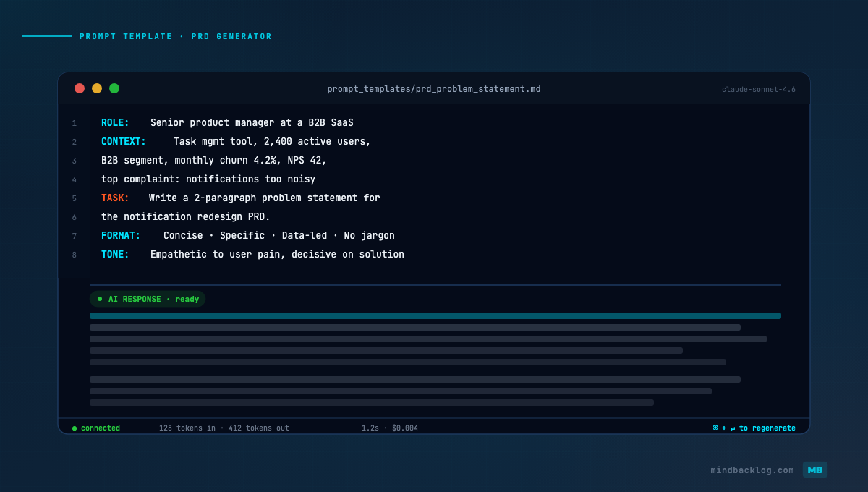
Task: Click the TONE: keyword on line 8
Action: [x=115, y=255]
